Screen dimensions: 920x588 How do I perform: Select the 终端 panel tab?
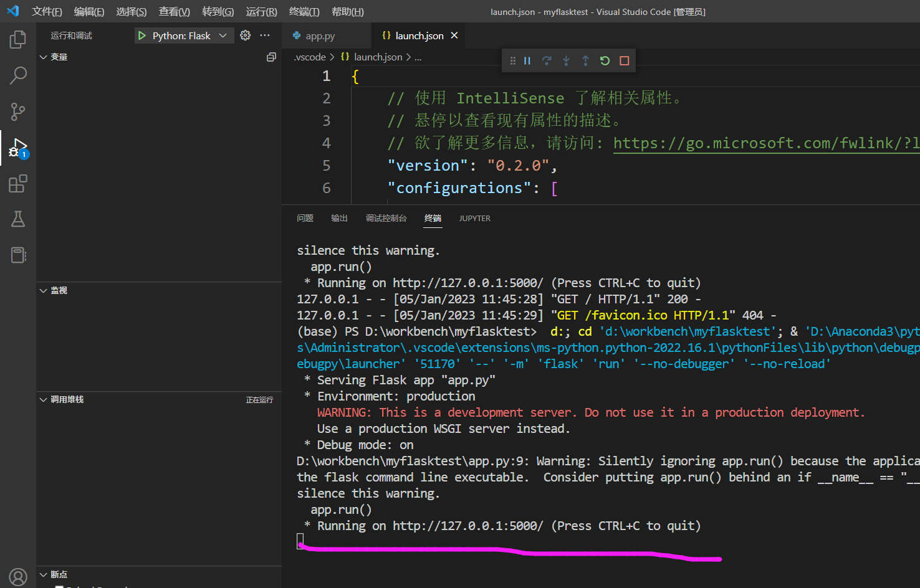click(433, 219)
